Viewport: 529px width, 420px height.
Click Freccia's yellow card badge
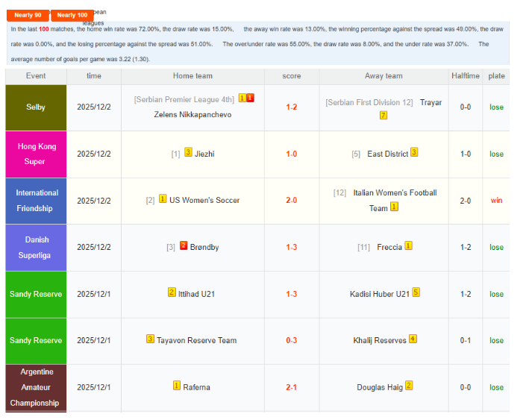click(x=408, y=245)
